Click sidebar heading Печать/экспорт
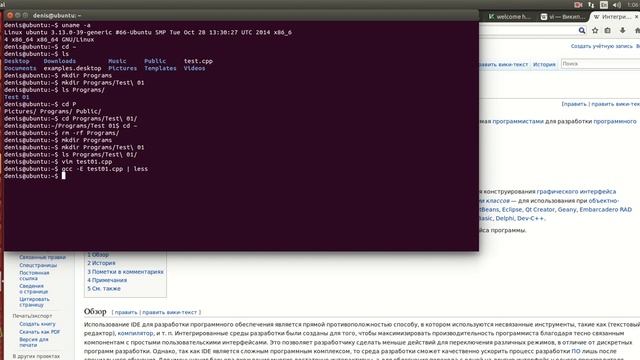640x360 pixels. [x=32, y=316]
